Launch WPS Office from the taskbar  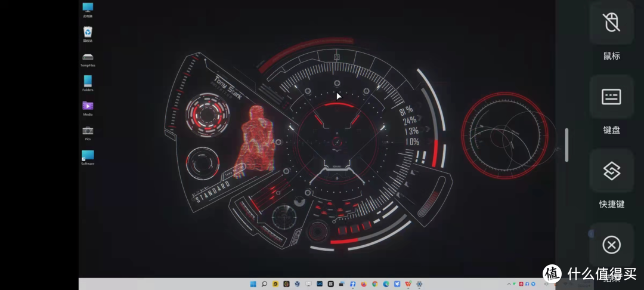[x=408, y=284]
